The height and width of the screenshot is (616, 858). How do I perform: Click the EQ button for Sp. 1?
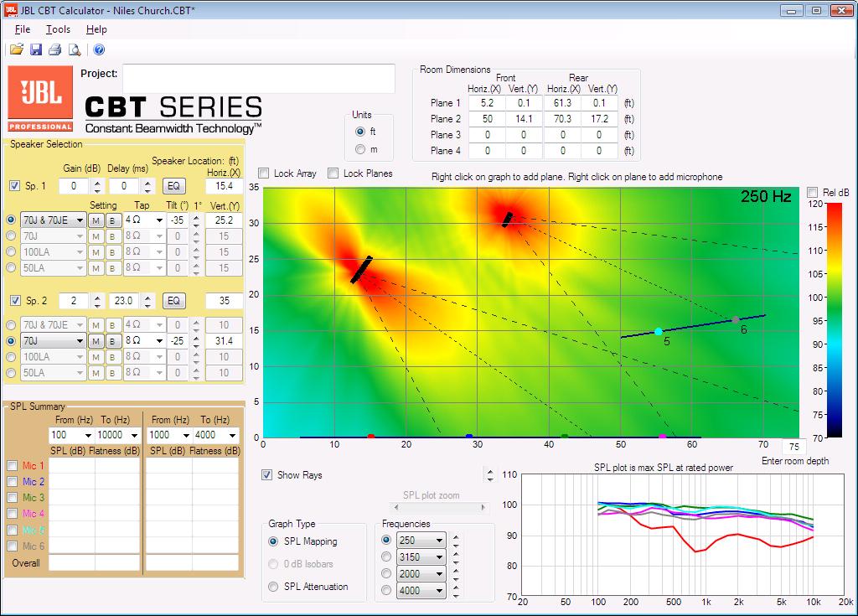[173, 185]
